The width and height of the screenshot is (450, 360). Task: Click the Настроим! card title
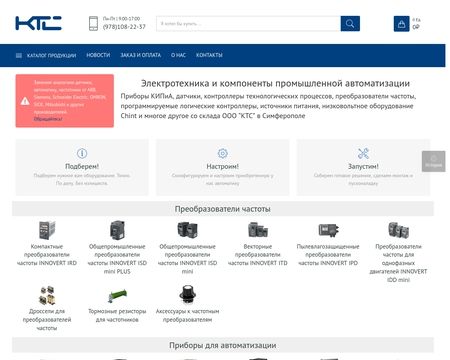[x=223, y=166]
